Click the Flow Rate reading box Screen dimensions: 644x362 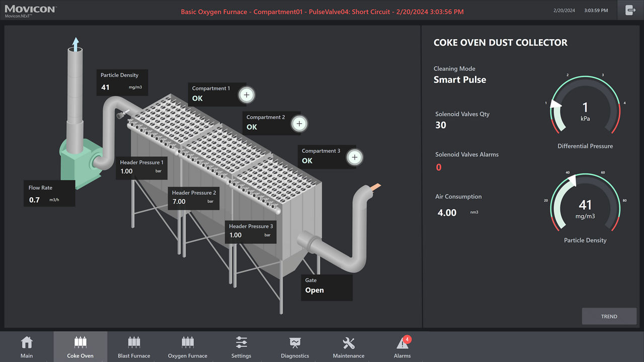coord(50,194)
